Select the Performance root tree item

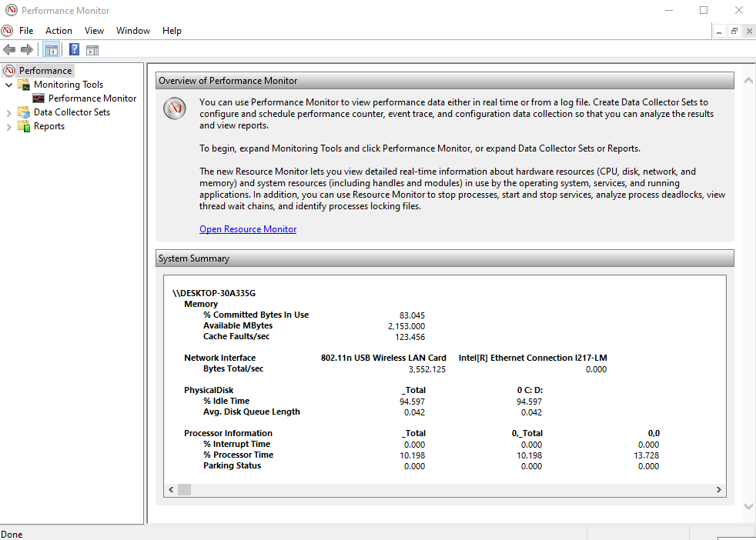[45, 70]
